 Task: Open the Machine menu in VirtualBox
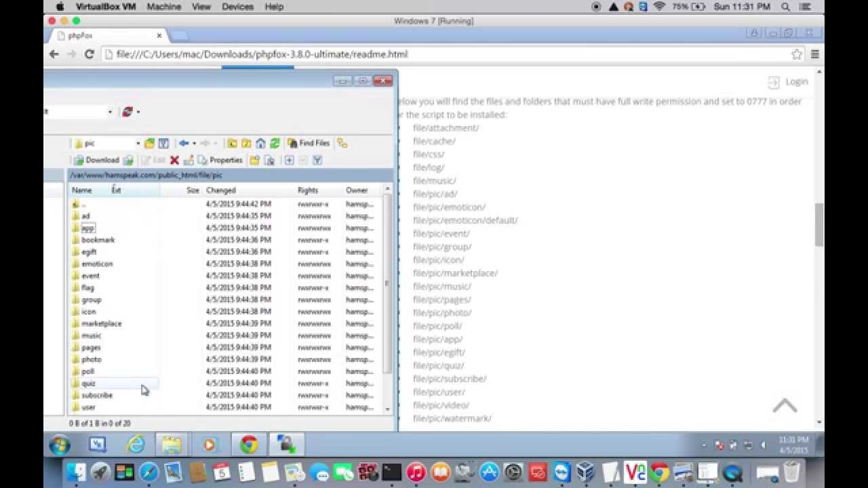click(x=164, y=6)
